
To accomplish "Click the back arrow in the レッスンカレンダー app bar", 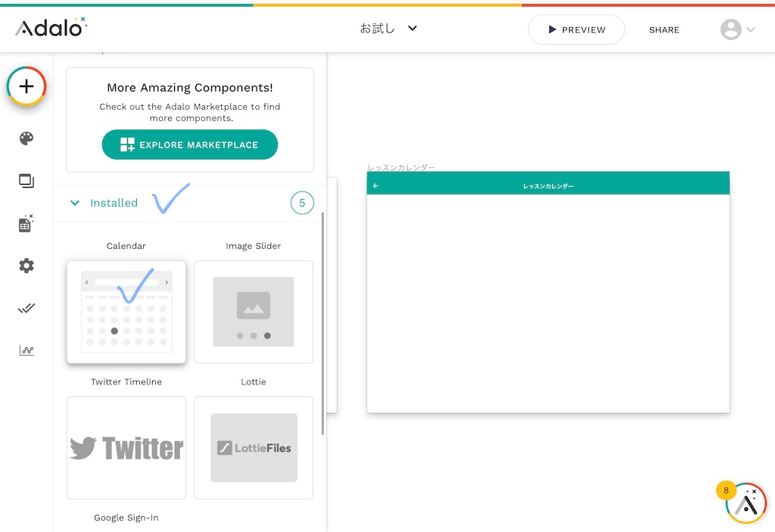I will [375, 186].
